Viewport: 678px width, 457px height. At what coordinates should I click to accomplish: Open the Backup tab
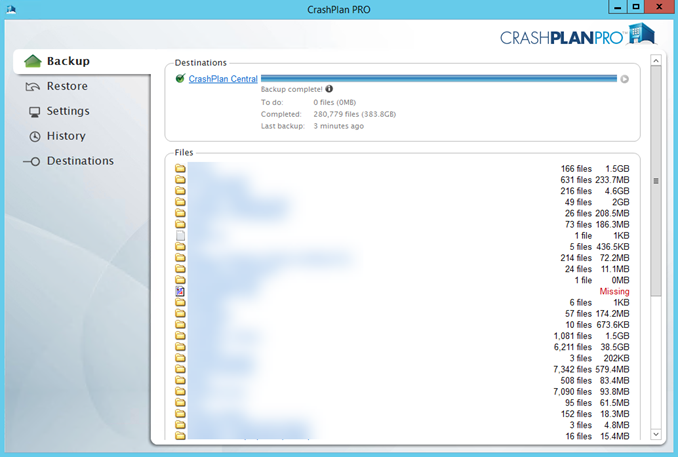pos(82,61)
